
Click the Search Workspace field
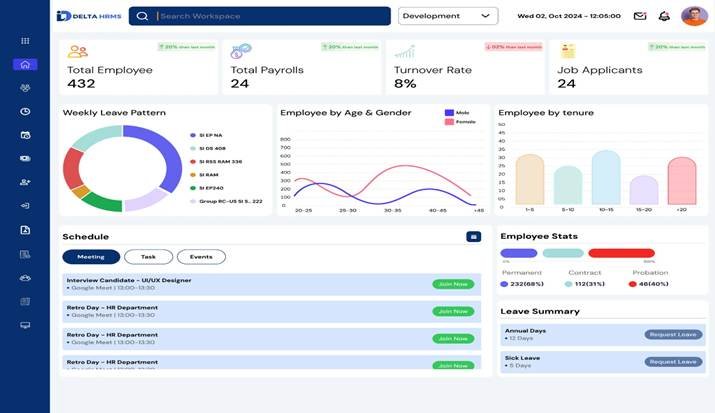(x=270, y=16)
